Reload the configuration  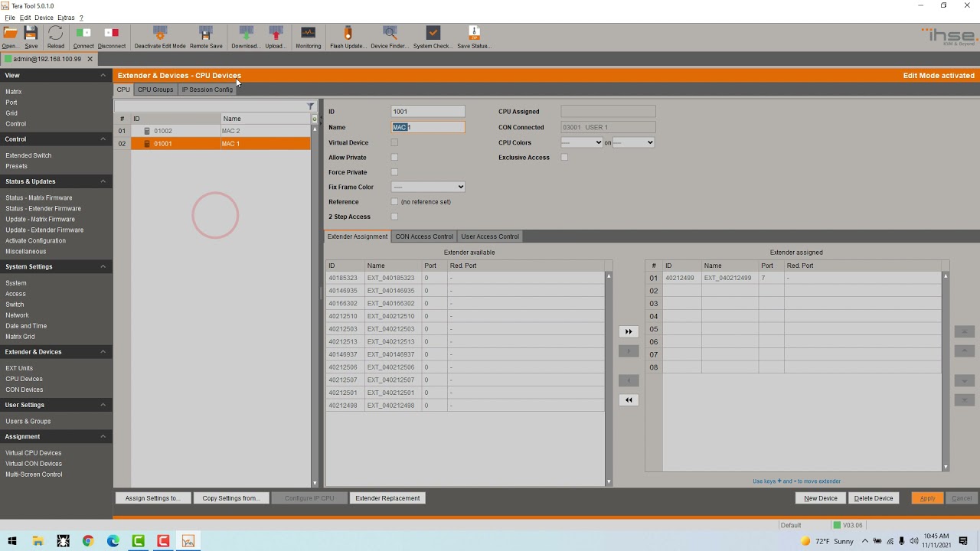pyautogui.click(x=55, y=33)
